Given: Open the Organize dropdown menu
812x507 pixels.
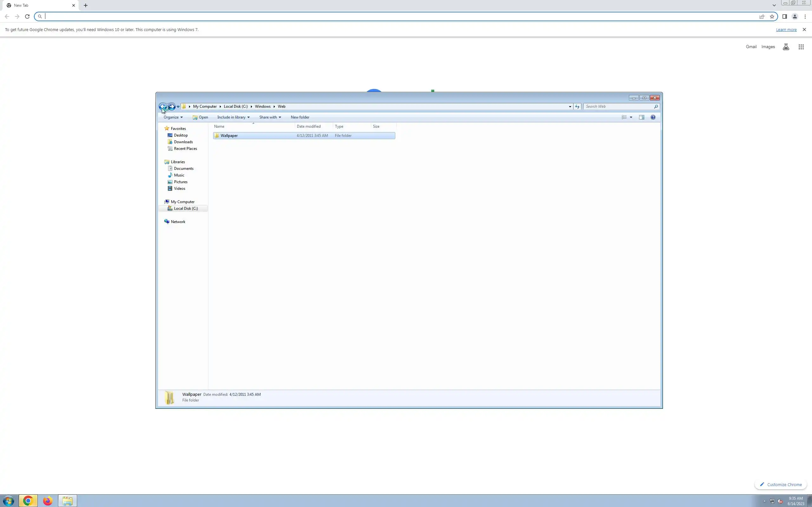Looking at the screenshot, I should coord(173,117).
